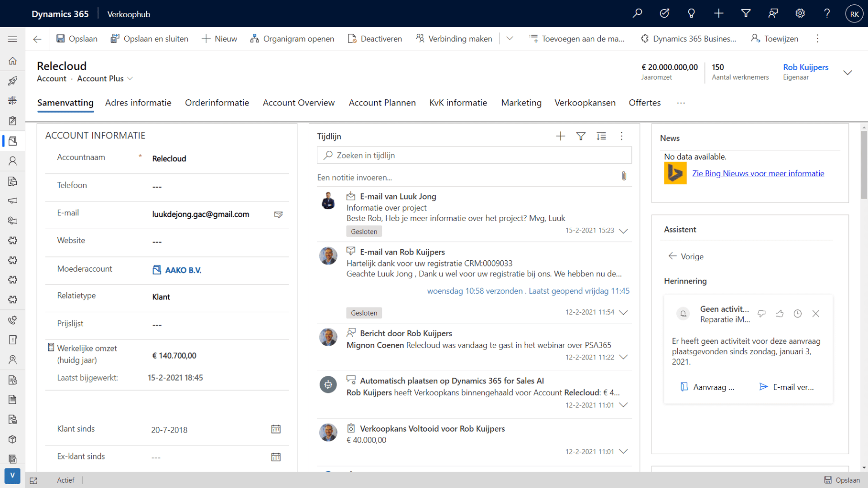This screenshot has height=488, width=868.
Task: Open the RK user profile avatar
Action: click(854, 14)
